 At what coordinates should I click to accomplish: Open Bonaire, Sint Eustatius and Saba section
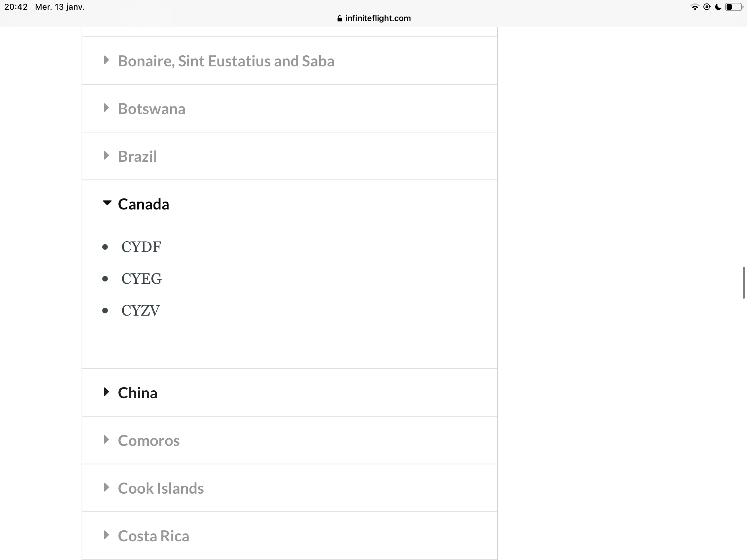click(x=226, y=61)
